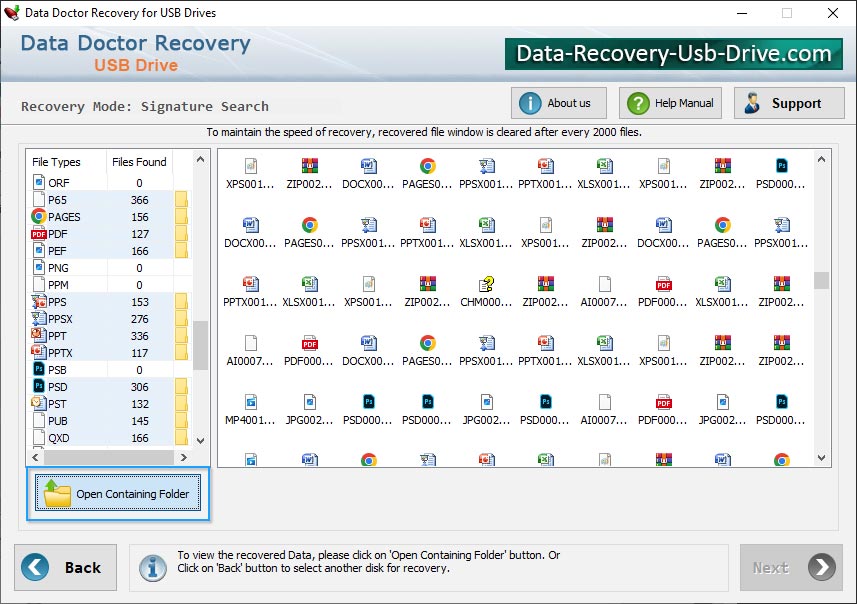Go Back to disk selection
Screen dimensions: 857x604
(66, 567)
